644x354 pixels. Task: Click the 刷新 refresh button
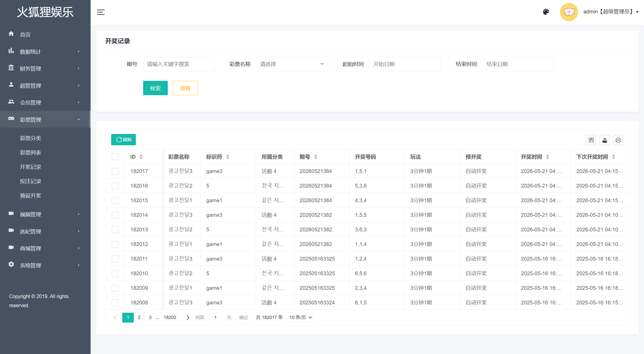point(123,140)
